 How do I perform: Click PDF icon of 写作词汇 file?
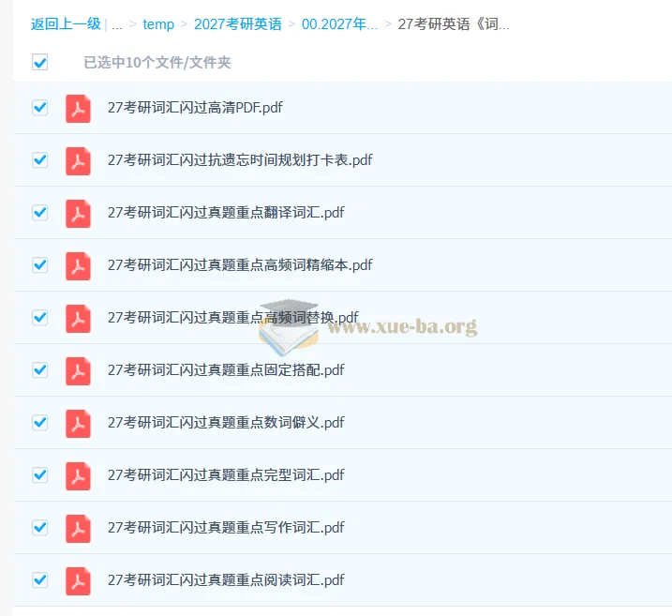point(78,529)
